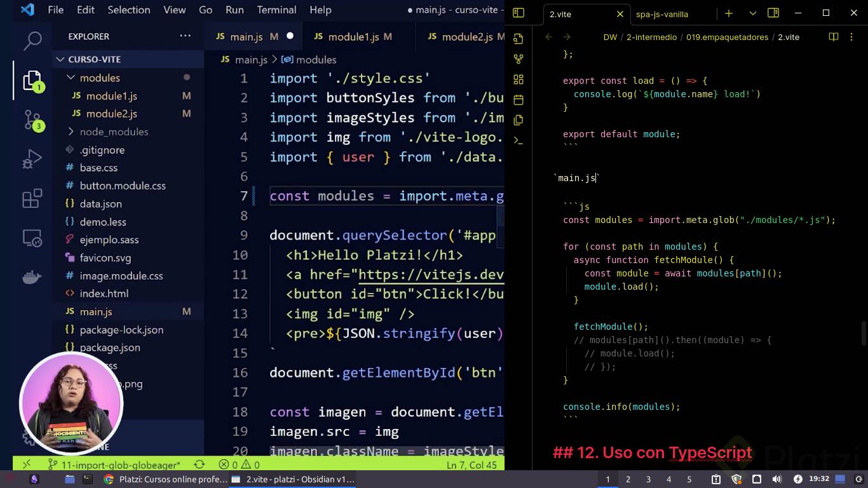The image size is (868, 488).
Task: Open the Run menu
Action: 234,10
